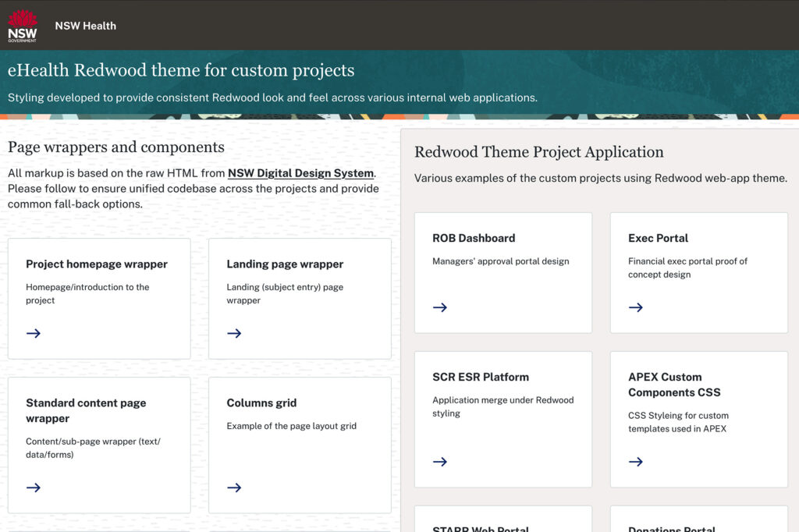The height and width of the screenshot is (532, 799).
Task: Click arrow icon in SCR ESR Platform card
Action: 440,462
